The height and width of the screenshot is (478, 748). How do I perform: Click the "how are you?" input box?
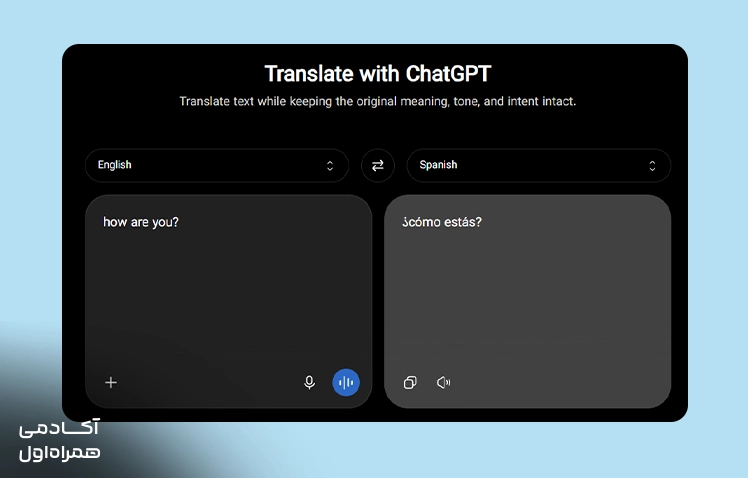click(229, 301)
